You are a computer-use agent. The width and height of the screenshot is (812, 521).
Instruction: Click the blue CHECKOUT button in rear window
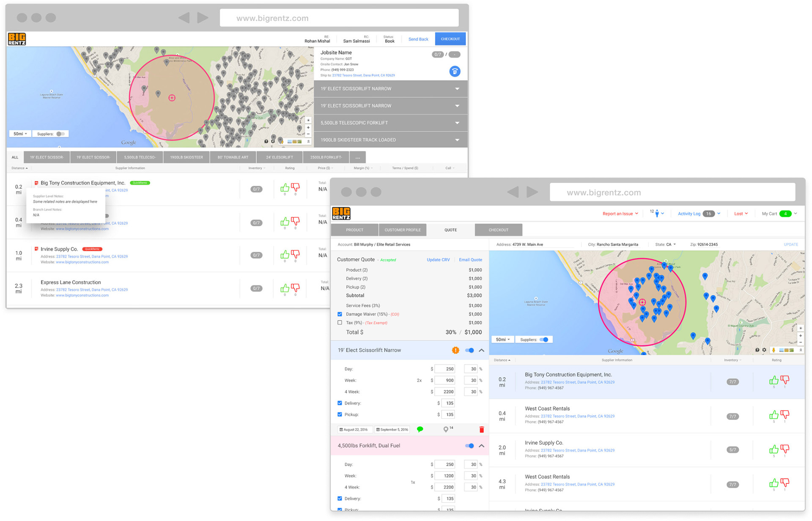pos(450,39)
